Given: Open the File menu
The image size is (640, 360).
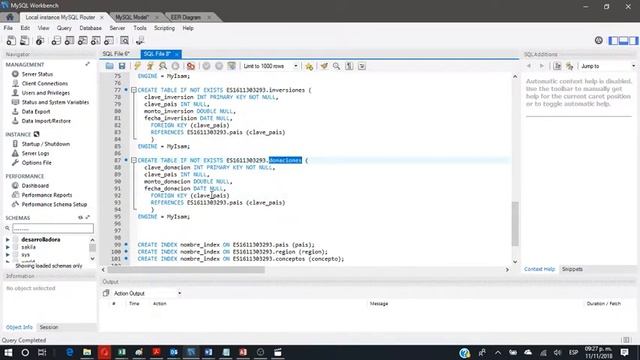Looking at the screenshot, I should (x=8, y=28).
